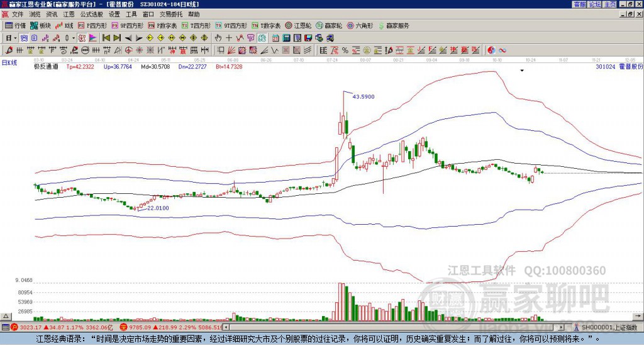Open the calendar 21 date icon
This screenshot has height=345, width=644.
pos(275,38)
